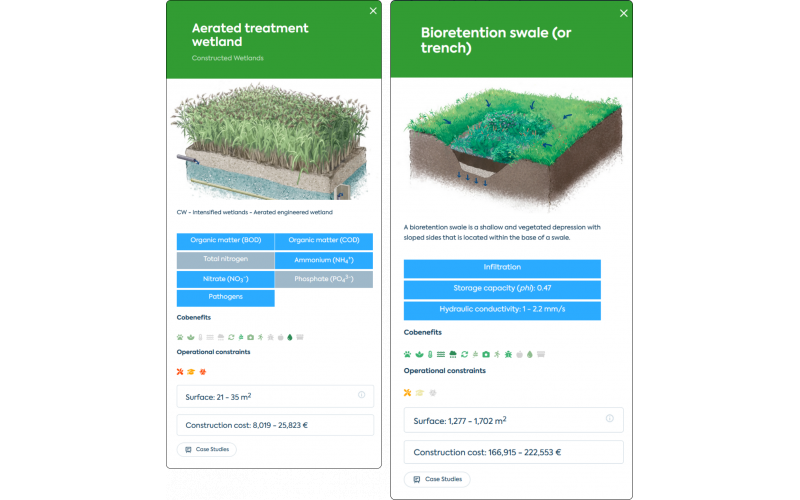Click the orange tools constraint icon on Bioretention card
Image resolution: width=800 pixels, height=500 pixels.
click(x=407, y=392)
